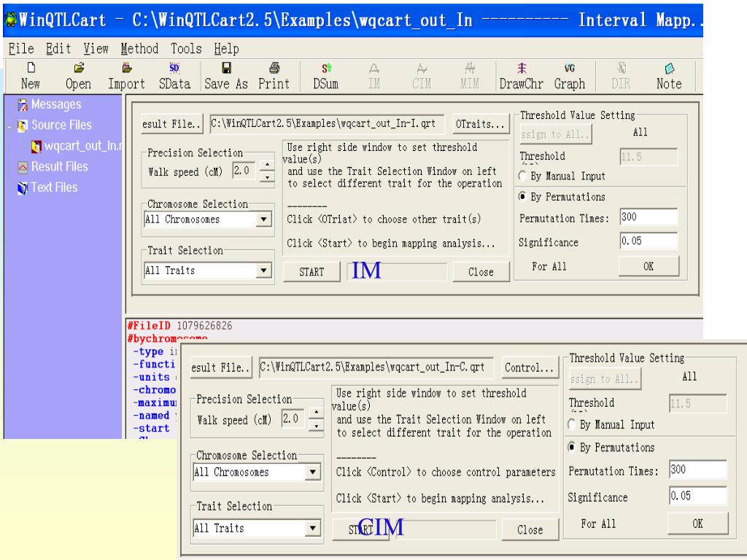Screen dimensions: 747x560
Task: Click Assign to All in IM panel
Action: tap(555, 134)
